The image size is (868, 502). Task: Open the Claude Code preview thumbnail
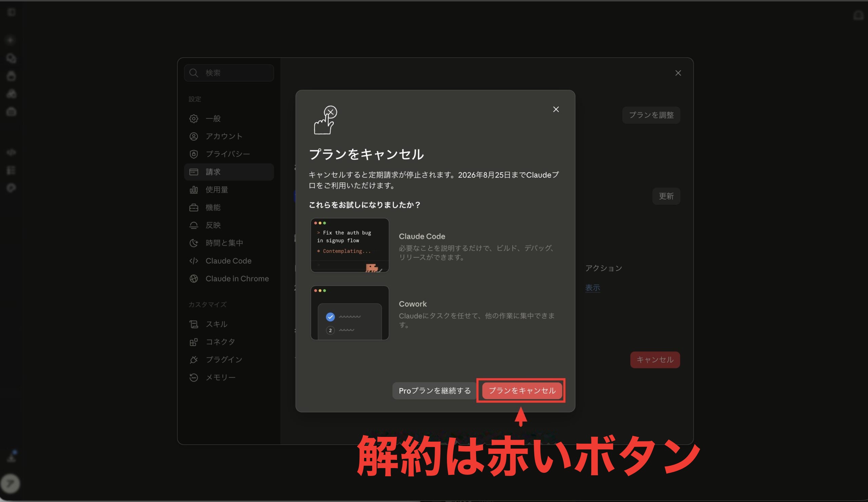tap(350, 245)
